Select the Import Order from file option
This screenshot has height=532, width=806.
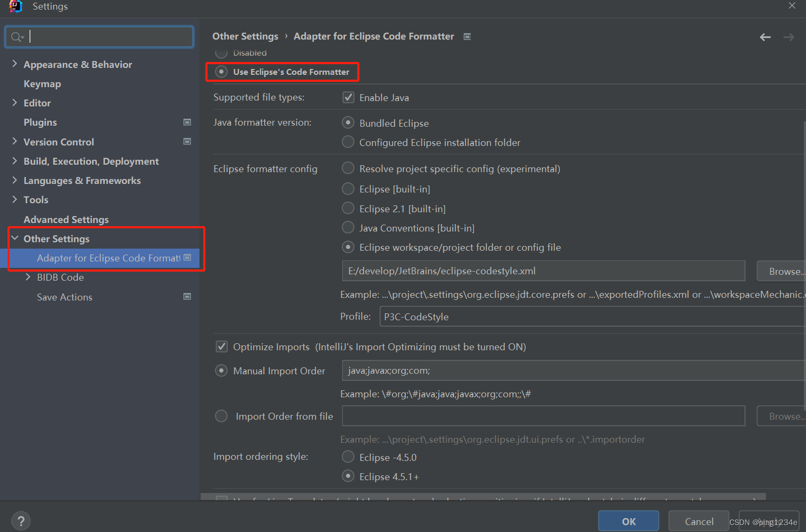[x=221, y=415]
